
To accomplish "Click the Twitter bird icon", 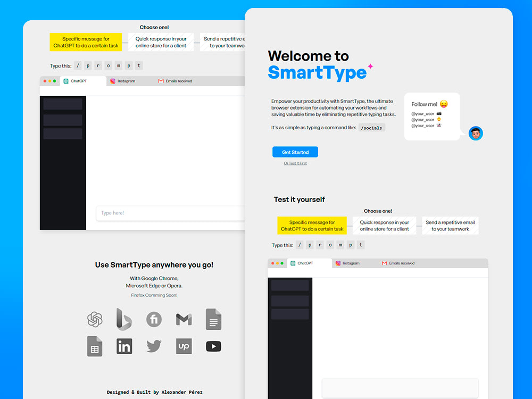I will pos(154,346).
